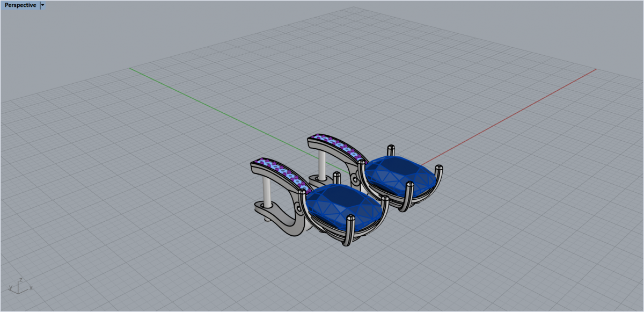Select the front blue cushion gemstone
Screen dimensions: 644x312
[x=344, y=206]
